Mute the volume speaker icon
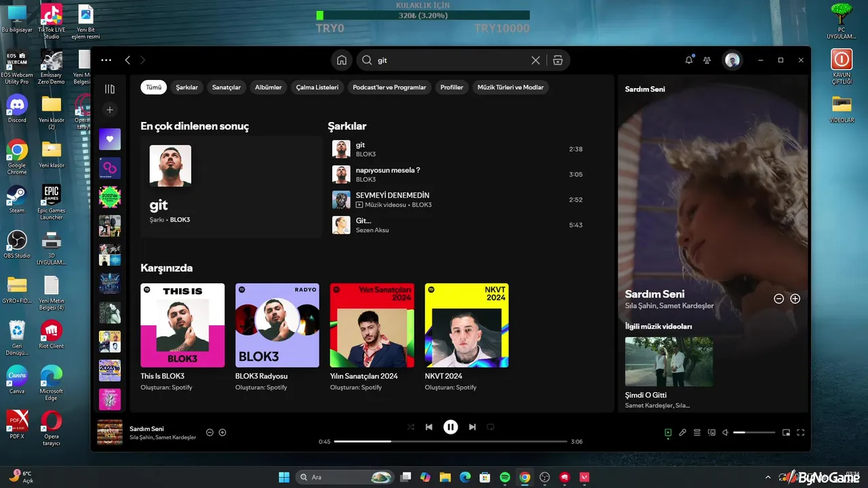Screen dimensions: 868x488 726,432
